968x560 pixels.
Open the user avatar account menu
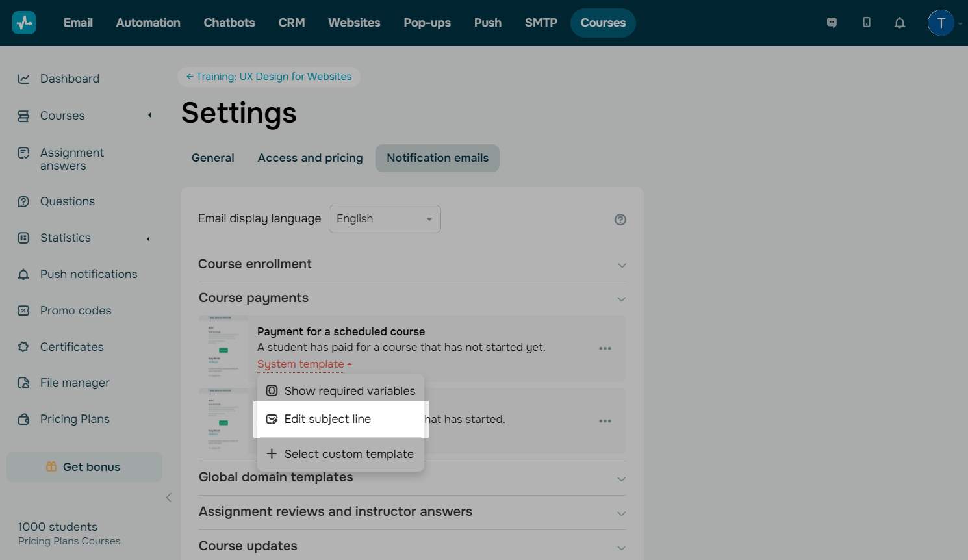click(941, 23)
